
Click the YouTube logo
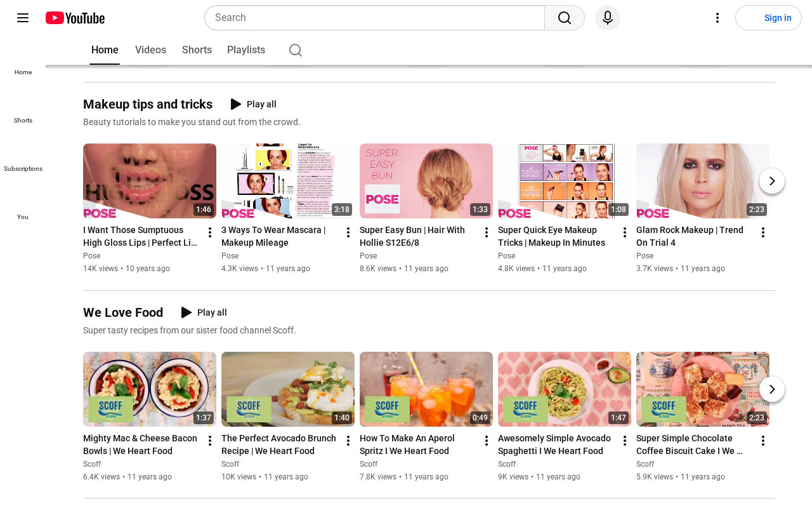tap(75, 18)
